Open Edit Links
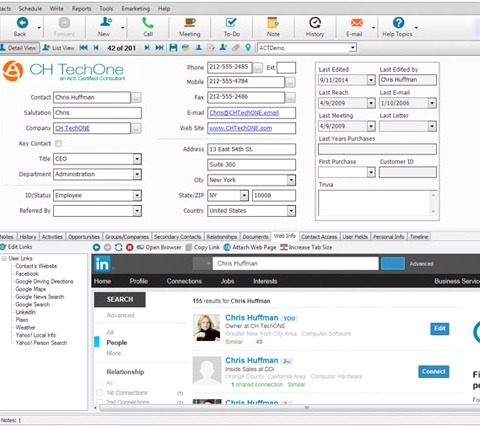480x429 pixels. click(x=16, y=247)
